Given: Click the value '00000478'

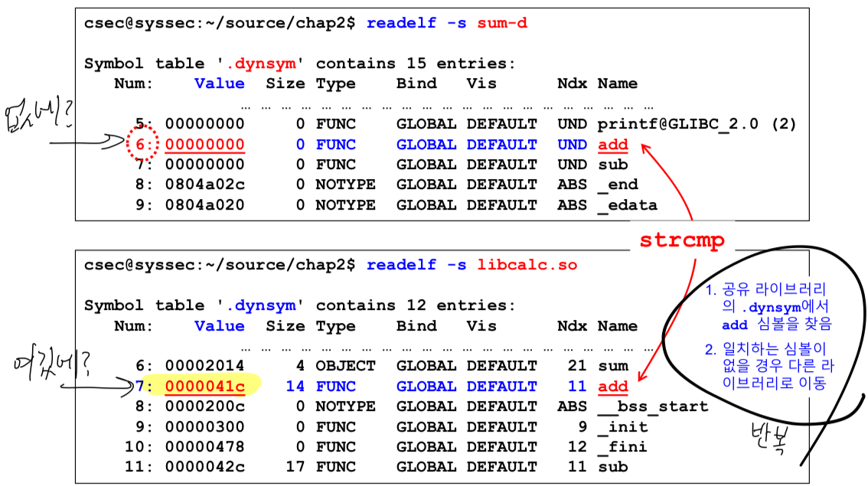Looking at the screenshot, I should point(205,447).
